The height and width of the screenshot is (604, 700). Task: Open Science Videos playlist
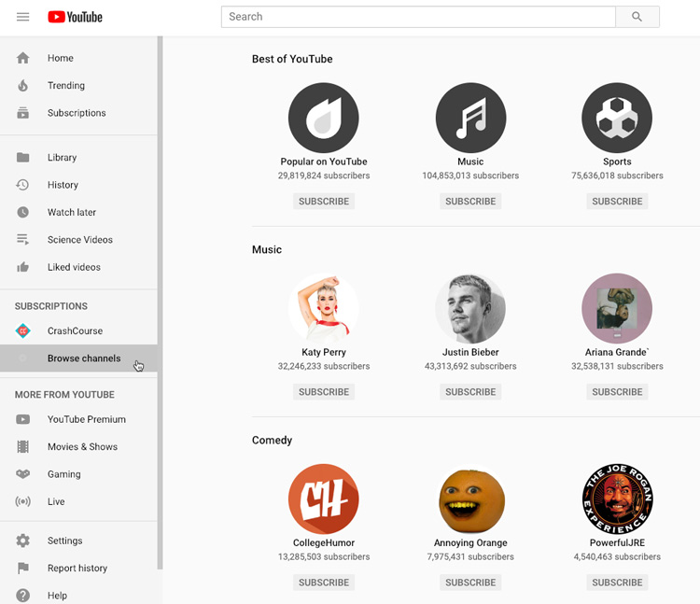(78, 240)
